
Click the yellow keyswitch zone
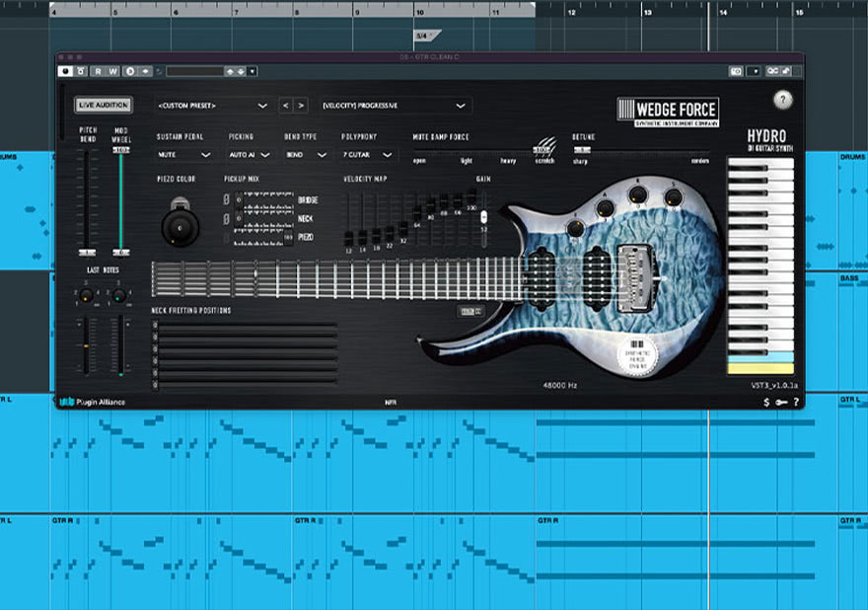pyautogui.click(x=760, y=369)
